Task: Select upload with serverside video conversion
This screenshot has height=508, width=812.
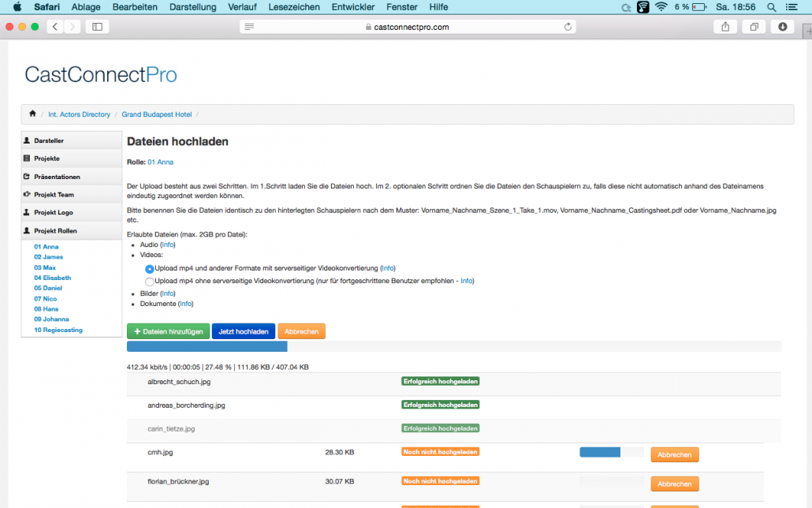Action: pos(149,269)
